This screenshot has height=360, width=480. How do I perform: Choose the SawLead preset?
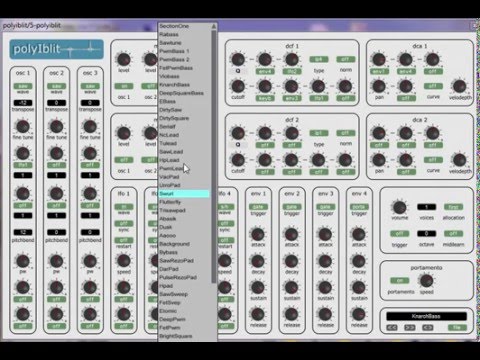[x=171, y=152]
